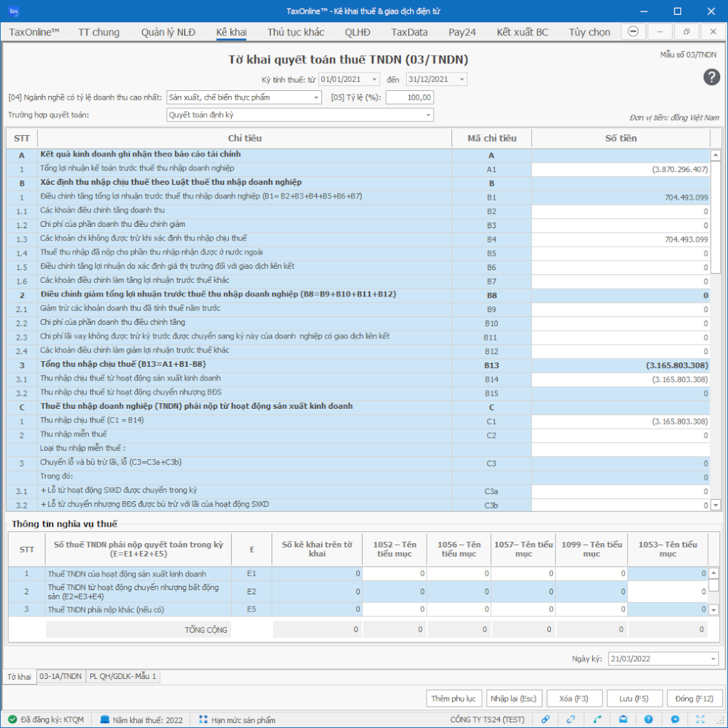Screen dimensions: 728x728
Task: Click the phone support icon in status bar
Action: pos(597,719)
